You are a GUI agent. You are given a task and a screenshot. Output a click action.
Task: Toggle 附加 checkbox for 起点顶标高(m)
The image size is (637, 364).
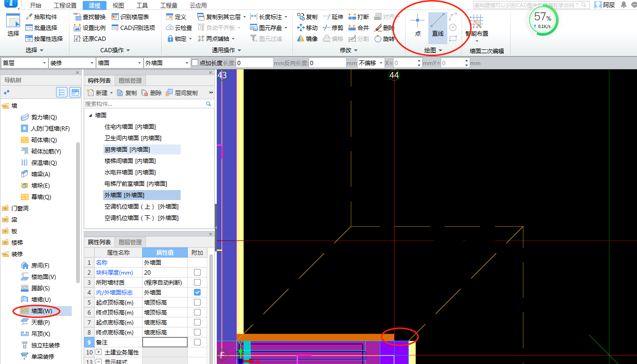pos(197,302)
